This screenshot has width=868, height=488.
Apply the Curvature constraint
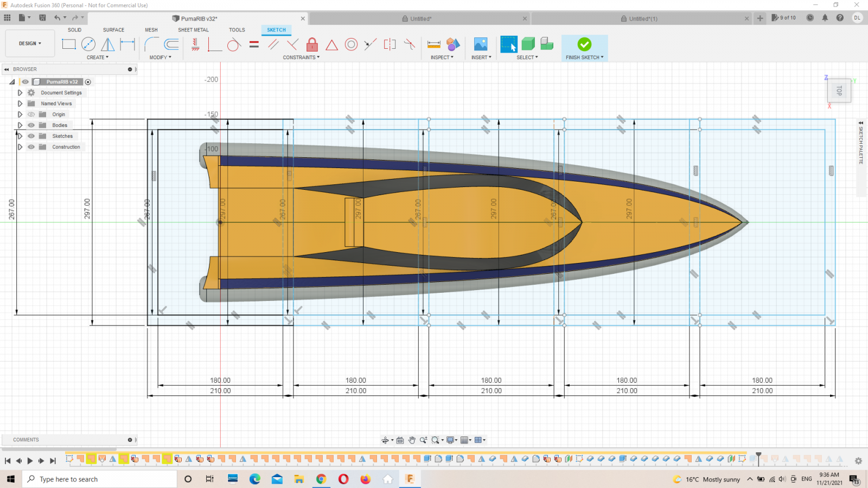[410, 44]
